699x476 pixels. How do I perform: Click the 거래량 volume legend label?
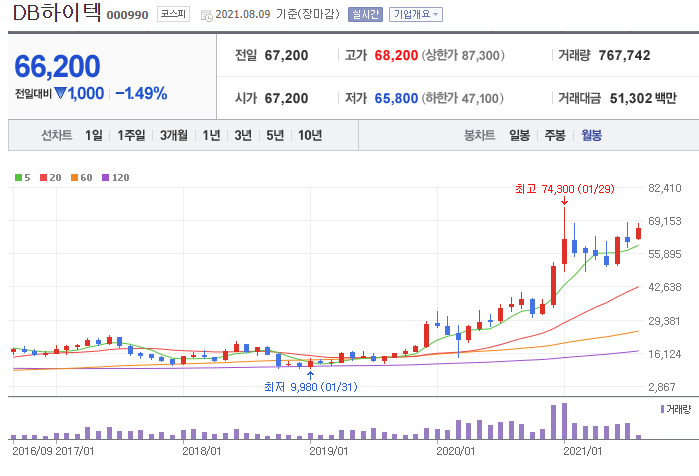pyautogui.click(x=678, y=409)
